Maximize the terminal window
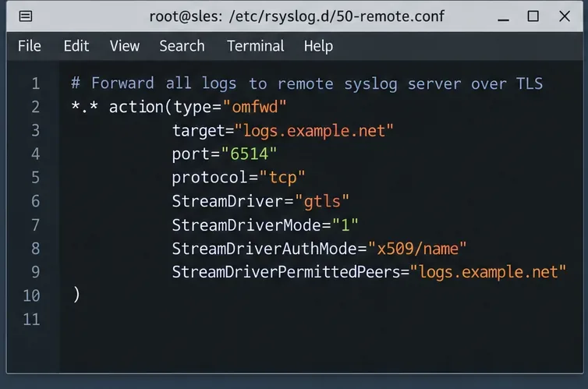The height and width of the screenshot is (389, 588). pyautogui.click(x=533, y=16)
